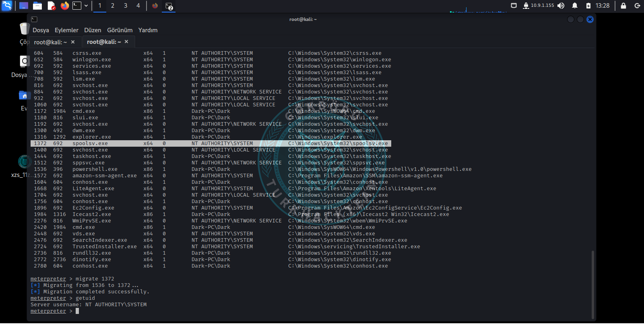Screen dimensions: 644x324
Task: Close the first root@kali tab
Action: 73,42
